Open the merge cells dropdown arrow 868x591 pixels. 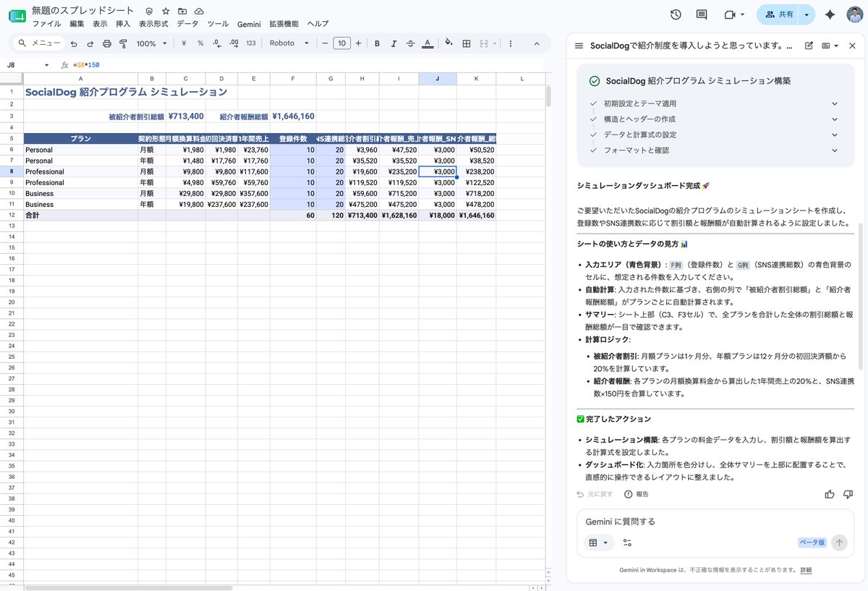[495, 43]
